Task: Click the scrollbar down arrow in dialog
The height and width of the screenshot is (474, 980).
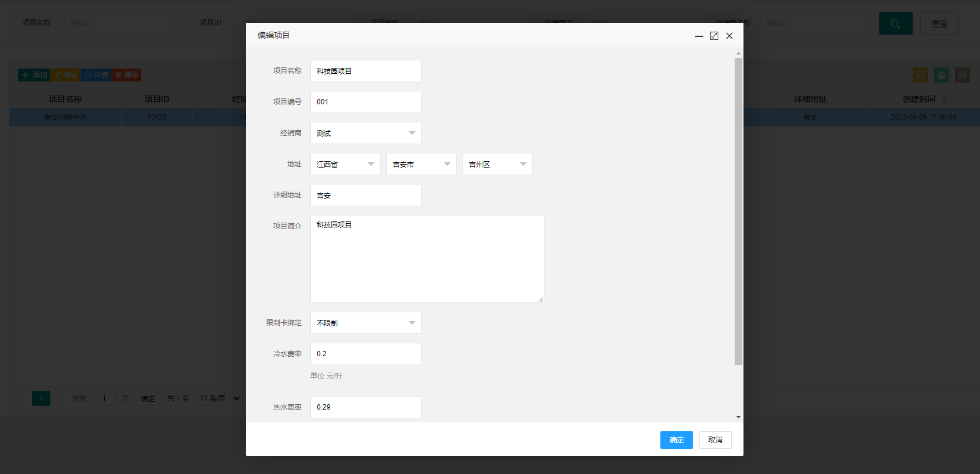Action: pos(738,417)
